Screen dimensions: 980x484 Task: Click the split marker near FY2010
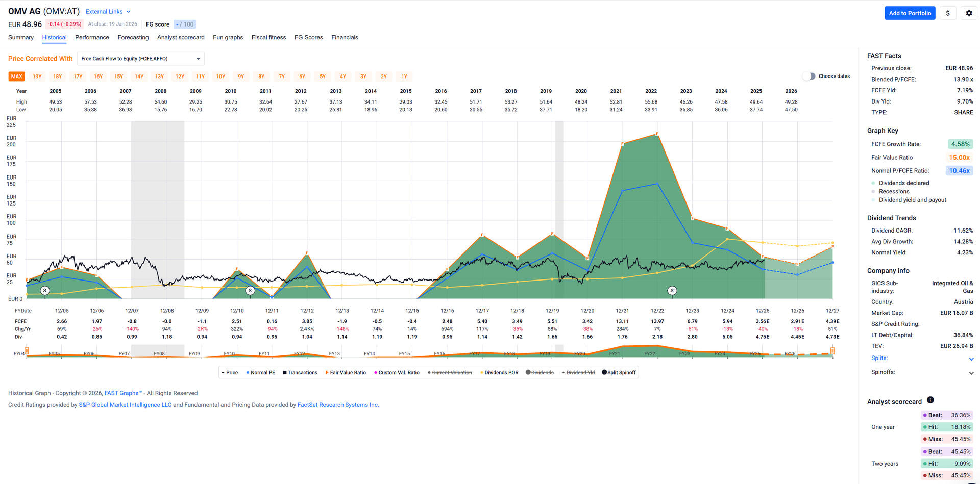[x=250, y=291]
